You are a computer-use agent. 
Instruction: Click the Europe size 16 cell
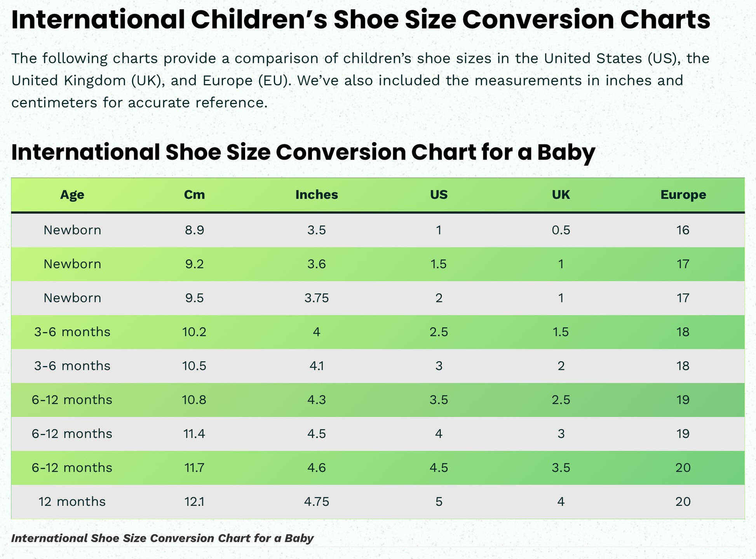tap(683, 230)
